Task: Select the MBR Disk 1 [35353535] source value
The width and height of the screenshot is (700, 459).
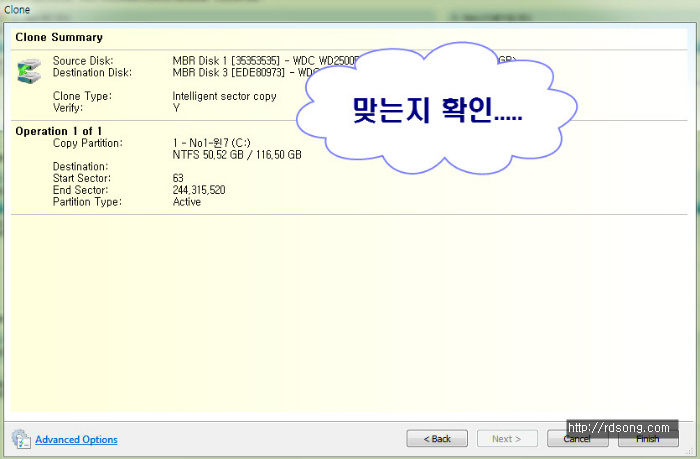Action: point(265,61)
